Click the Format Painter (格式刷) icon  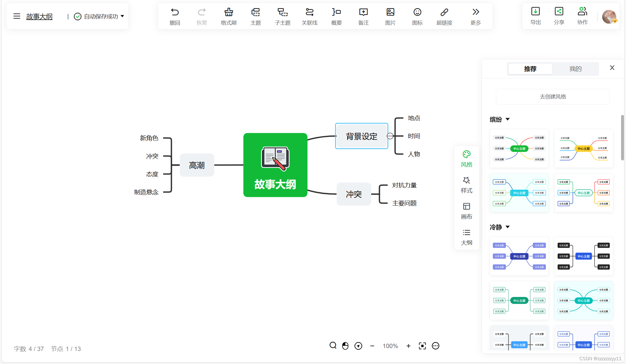pos(229,12)
